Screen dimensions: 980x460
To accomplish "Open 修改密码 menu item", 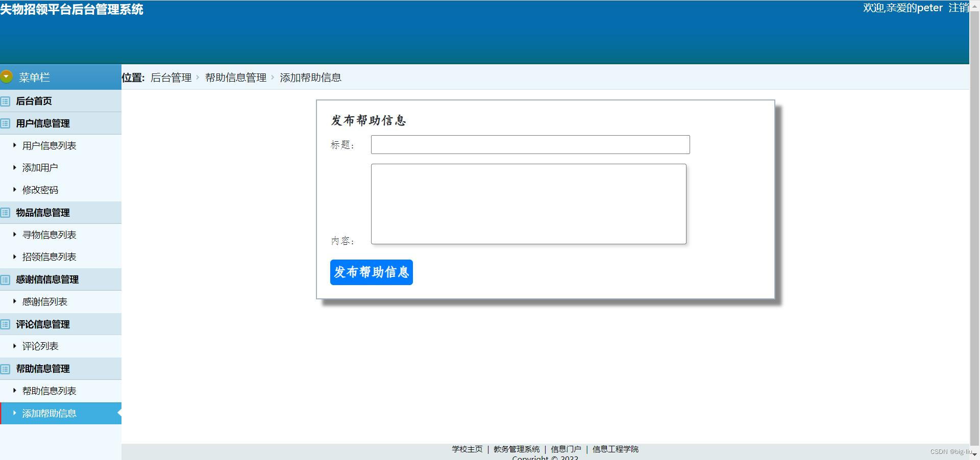I will pos(40,190).
